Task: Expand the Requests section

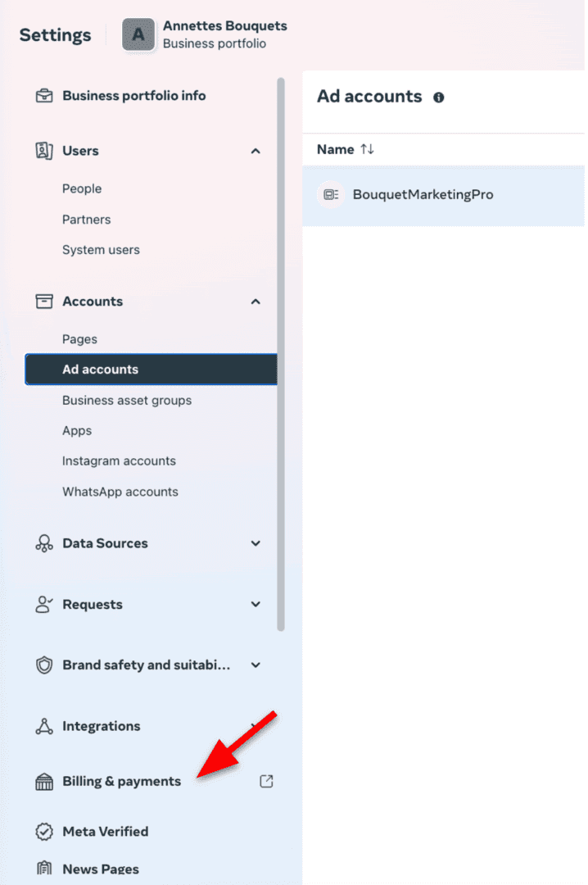Action: pos(255,604)
